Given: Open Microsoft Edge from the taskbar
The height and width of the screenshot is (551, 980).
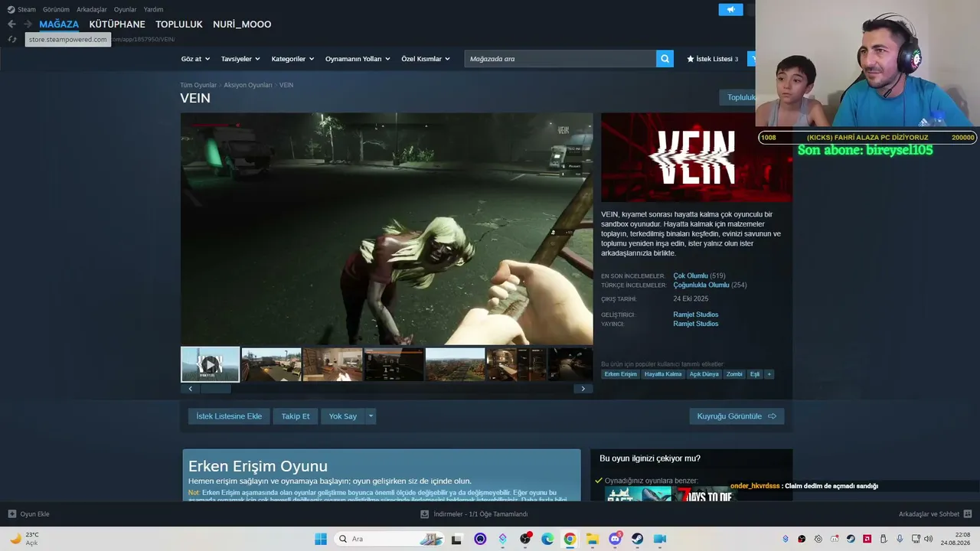Looking at the screenshot, I should tap(547, 539).
